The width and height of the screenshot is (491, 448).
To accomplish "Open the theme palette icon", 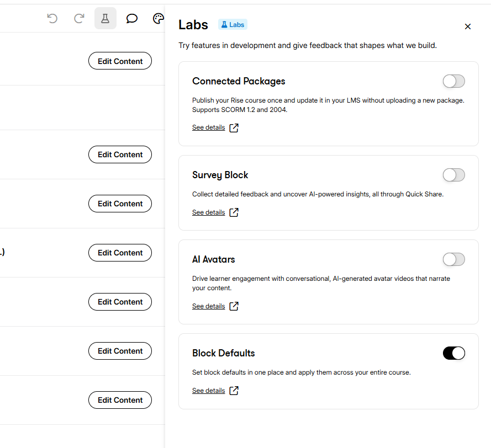I will pyautogui.click(x=159, y=18).
